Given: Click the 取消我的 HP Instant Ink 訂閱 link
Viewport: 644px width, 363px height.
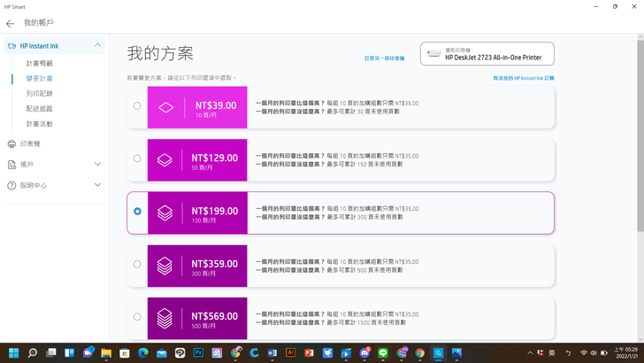Looking at the screenshot, I should [x=524, y=78].
